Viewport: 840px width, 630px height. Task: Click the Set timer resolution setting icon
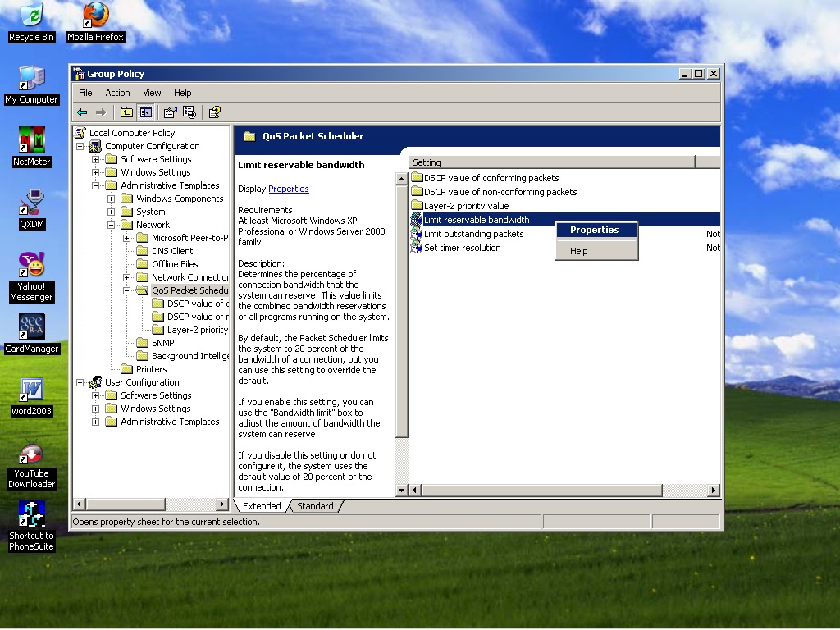coord(416,247)
